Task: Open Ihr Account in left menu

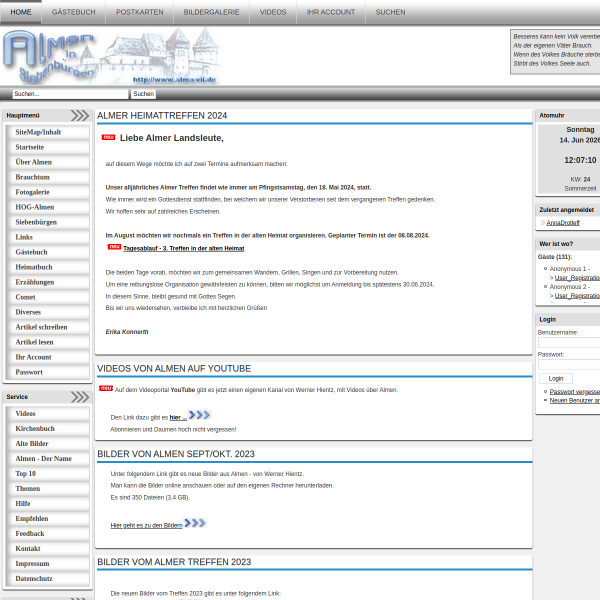Action: click(48, 357)
